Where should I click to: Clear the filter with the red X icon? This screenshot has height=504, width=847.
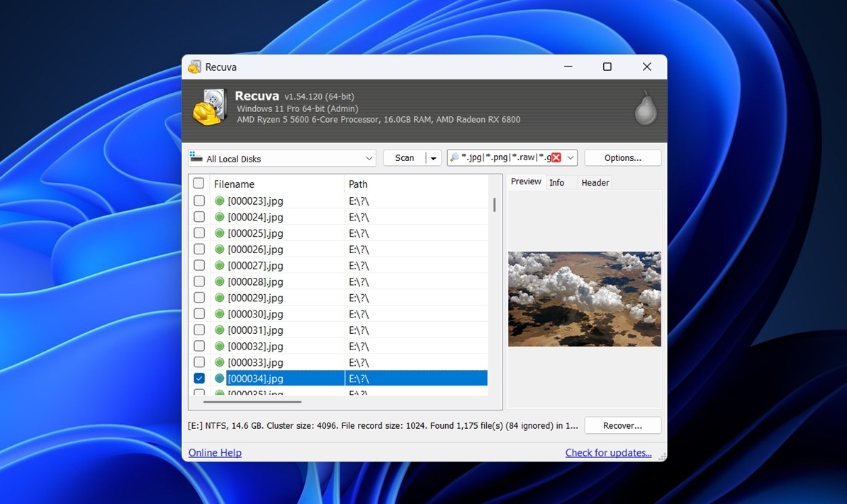[x=556, y=158]
